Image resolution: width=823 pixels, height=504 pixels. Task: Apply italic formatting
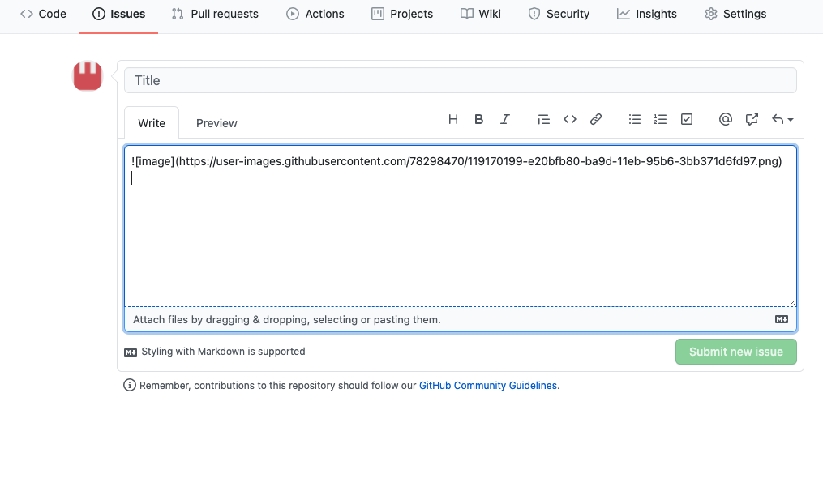point(505,119)
